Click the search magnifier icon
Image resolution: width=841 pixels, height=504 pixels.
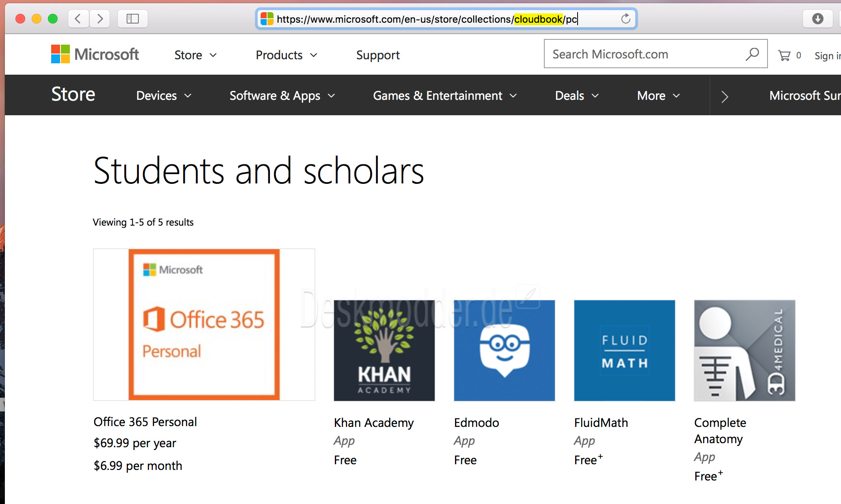point(752,54)
